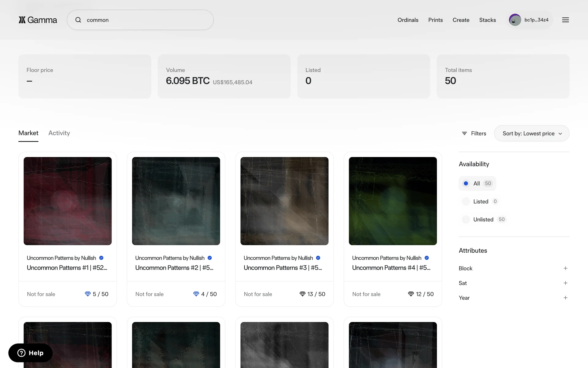
Task: Click the bc1p...34z4 account avatar
Action: pos(515,20)
